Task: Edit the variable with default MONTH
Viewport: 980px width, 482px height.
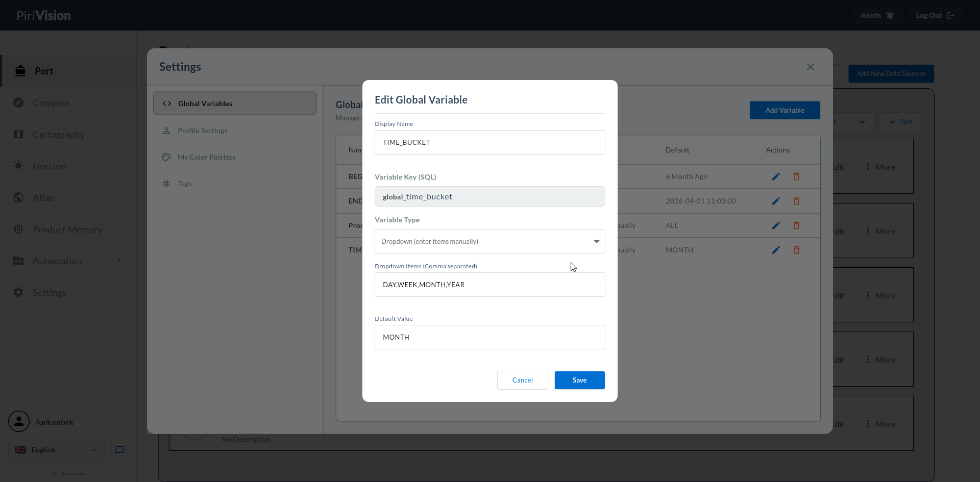Action: click(x=776, y=250)
